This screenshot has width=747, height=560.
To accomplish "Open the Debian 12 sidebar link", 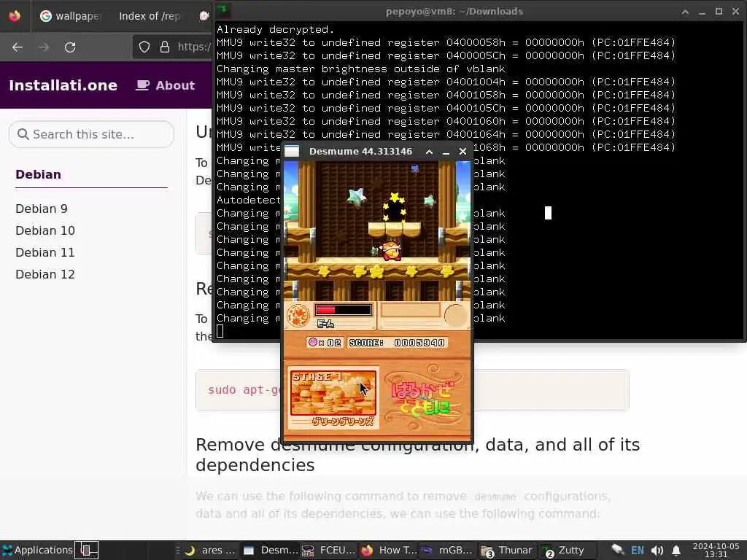I will pyautogui.click(x=45, y=274).
